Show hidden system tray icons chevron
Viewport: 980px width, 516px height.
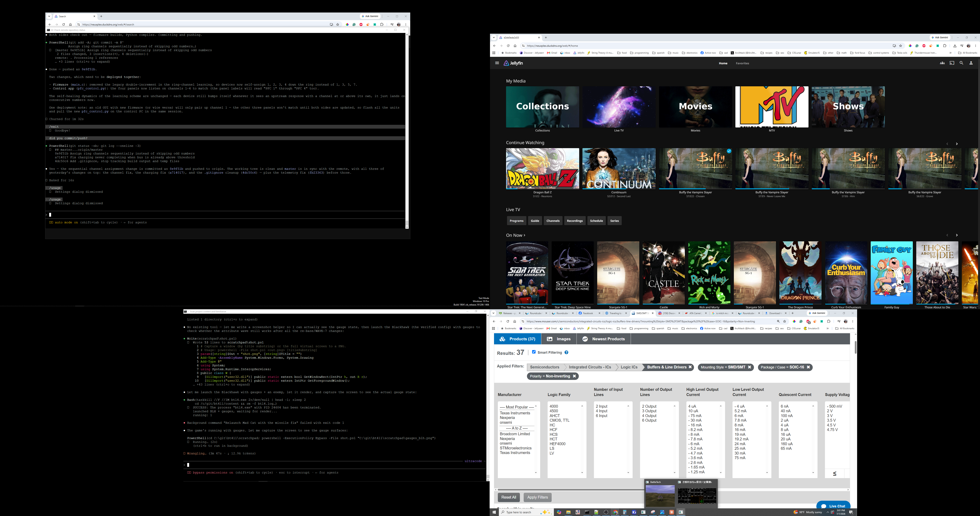tap(827, 512)
